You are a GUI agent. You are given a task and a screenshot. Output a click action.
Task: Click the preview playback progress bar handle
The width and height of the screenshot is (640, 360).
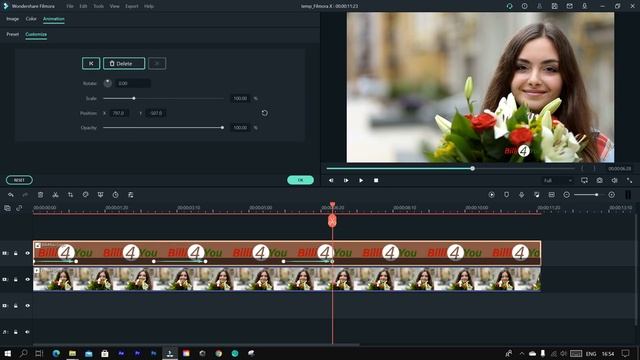(x=472, y=168)
